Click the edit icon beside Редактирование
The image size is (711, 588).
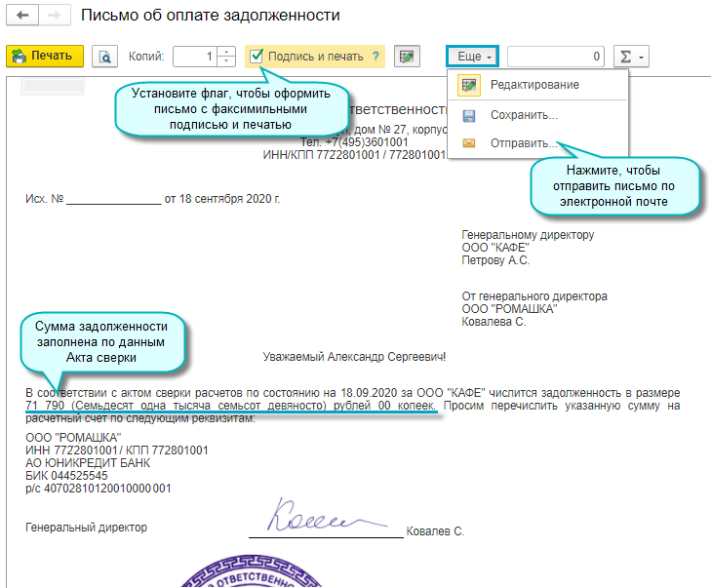[469, 85]
